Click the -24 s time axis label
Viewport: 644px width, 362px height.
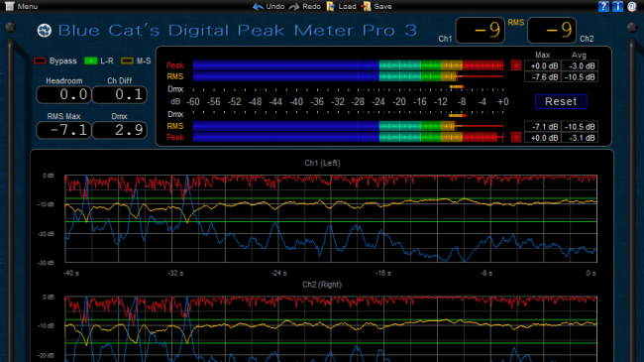(278, 273)
